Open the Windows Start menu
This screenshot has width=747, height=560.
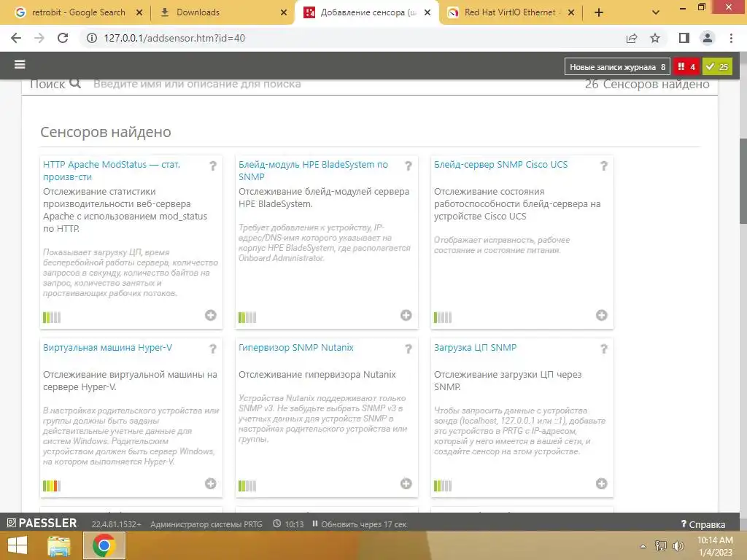[18, 545]
